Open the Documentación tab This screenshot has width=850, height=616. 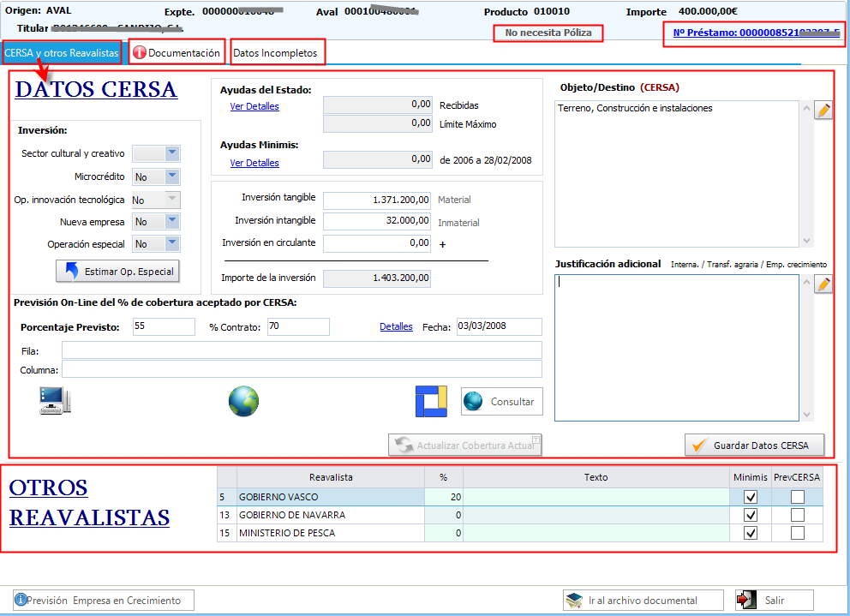click(177, 52)
